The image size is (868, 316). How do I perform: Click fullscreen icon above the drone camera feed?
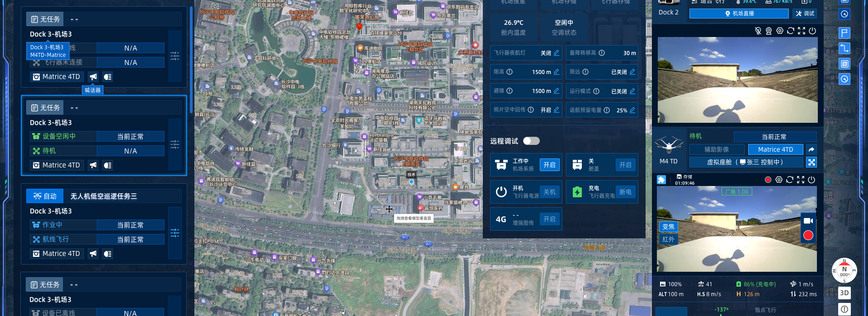click(x=801, y=180)
